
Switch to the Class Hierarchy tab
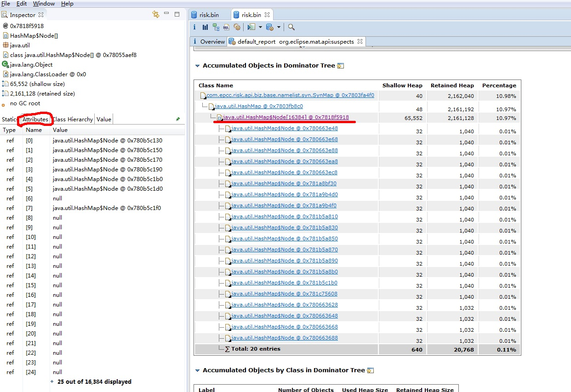[x=73, y=119]
